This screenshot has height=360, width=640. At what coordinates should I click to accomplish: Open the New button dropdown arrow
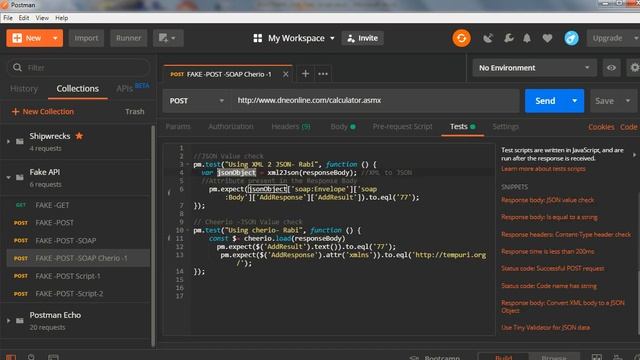pos(55,38)
